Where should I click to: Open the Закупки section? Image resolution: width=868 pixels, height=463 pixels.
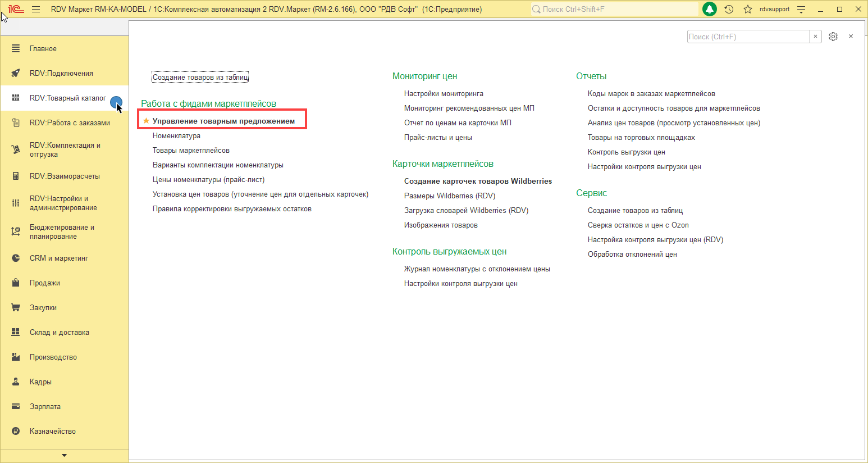[x=65, y=308]
